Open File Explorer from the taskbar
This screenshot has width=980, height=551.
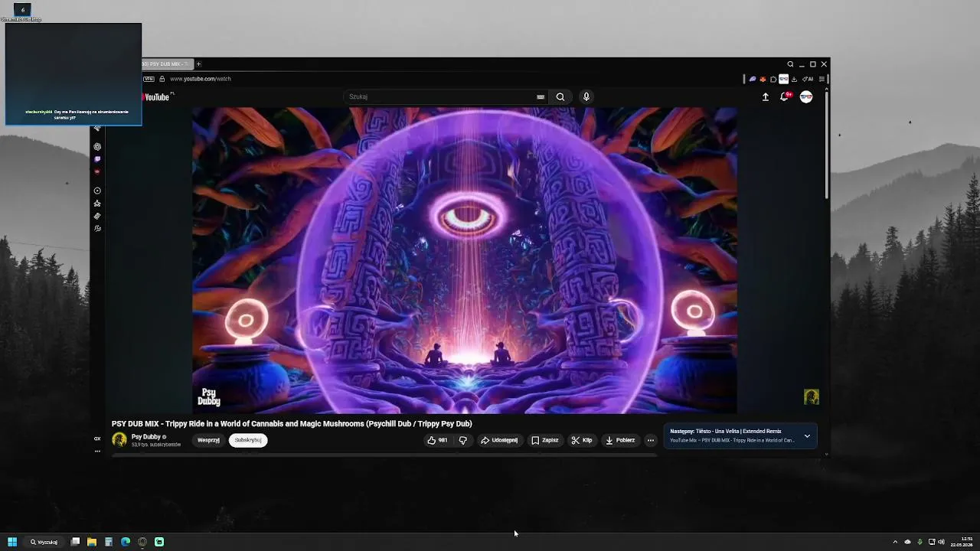click(x=92, y=542)
